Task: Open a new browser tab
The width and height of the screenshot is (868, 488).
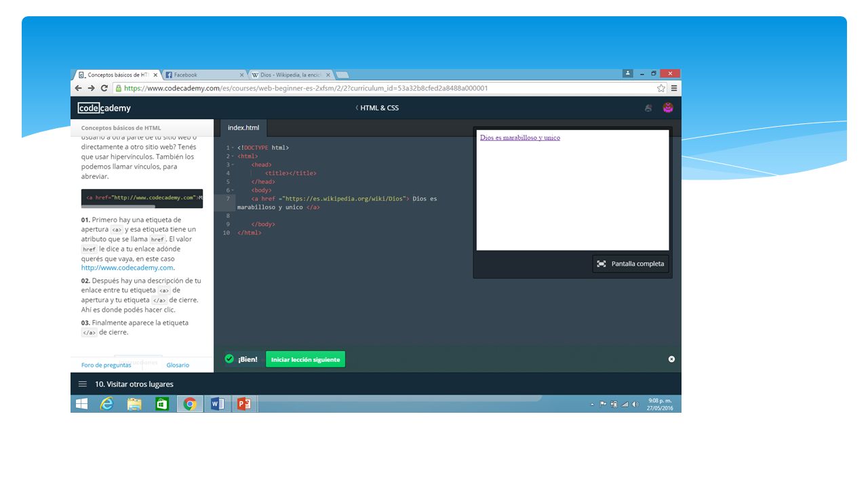Action: click(342, 75)
